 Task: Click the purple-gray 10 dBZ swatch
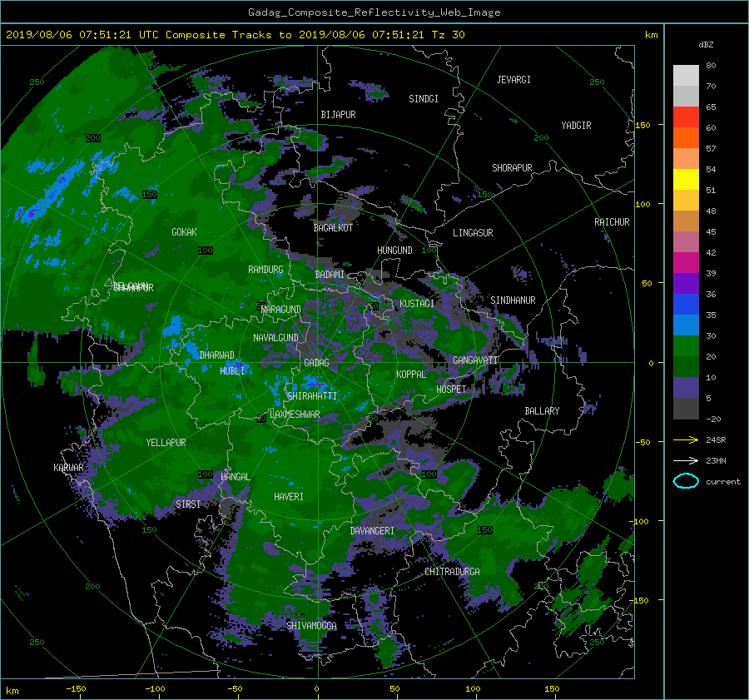(686, 387)
